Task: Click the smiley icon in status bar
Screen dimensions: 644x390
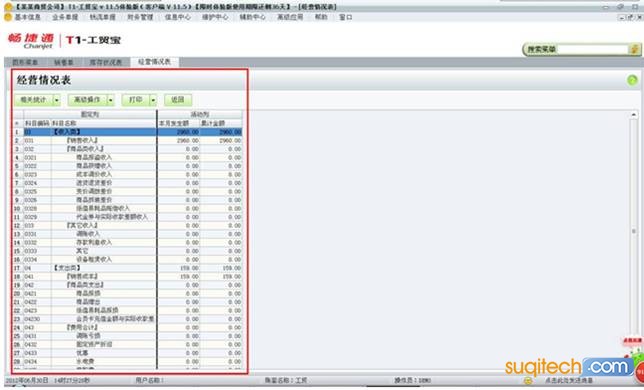Action: 528,381
